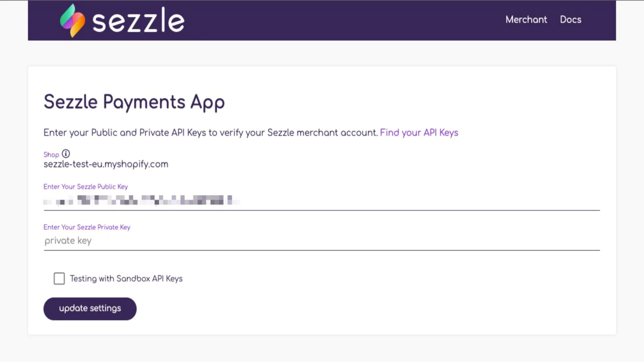Click the Sezzle Payments App heading
This screenshot has height=362, width=644.
point(134,102)
